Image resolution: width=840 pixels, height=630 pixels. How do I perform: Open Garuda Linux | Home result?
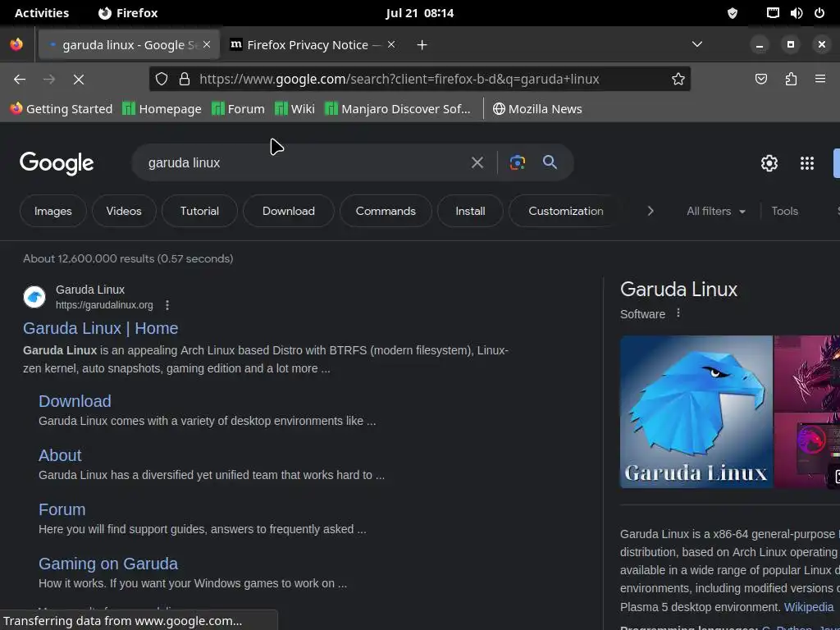(x=100, y=328)
